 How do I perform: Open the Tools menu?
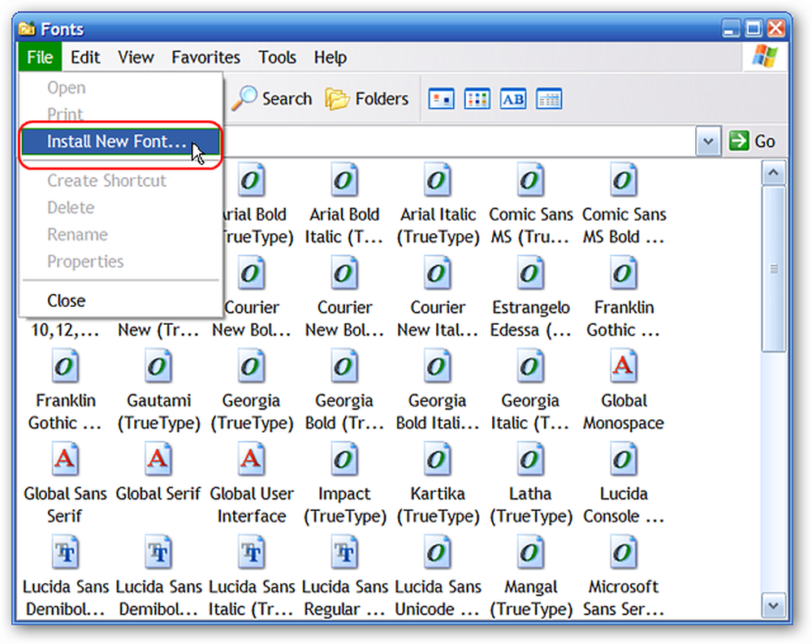[278, 57]
